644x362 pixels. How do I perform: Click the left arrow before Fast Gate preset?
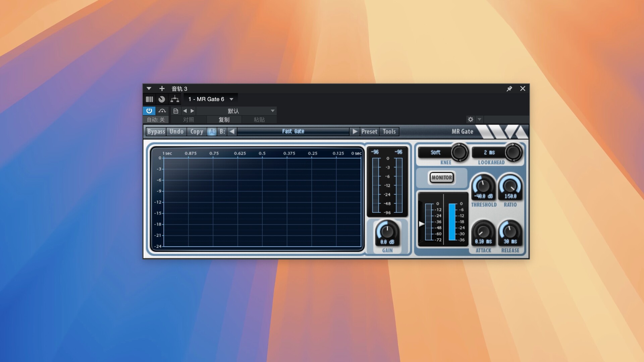point(232,132)
